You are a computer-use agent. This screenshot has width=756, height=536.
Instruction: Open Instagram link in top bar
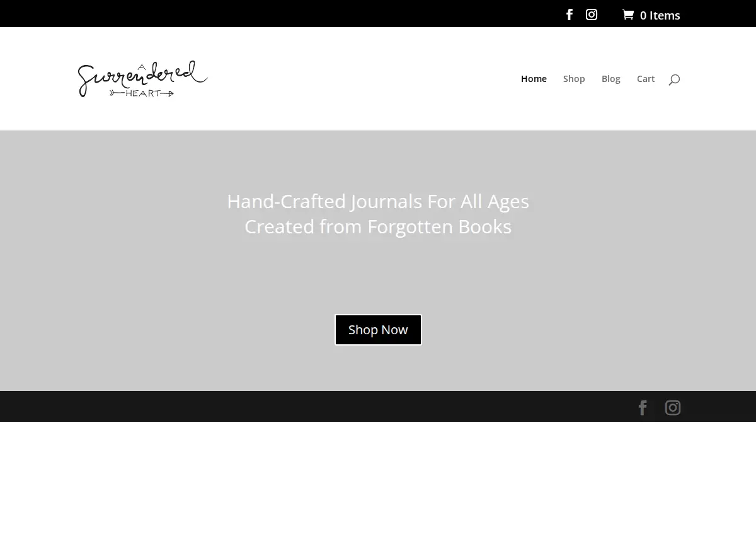[592, 15]
